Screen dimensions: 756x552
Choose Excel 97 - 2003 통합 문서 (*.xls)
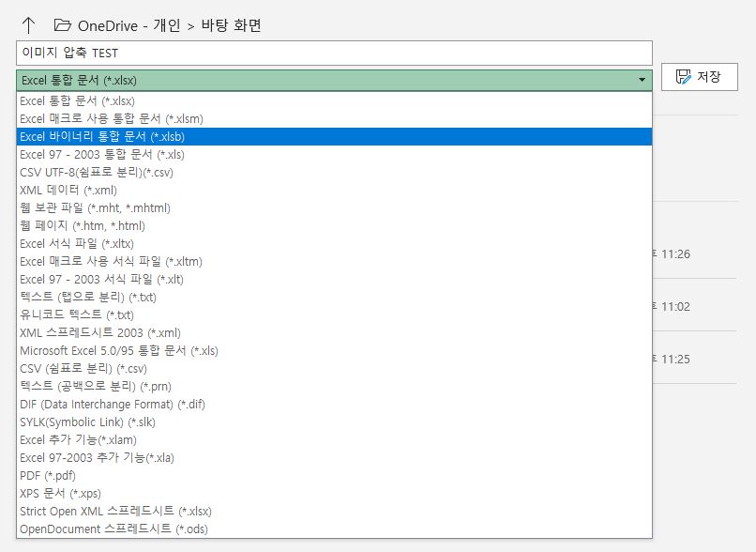[334, 154]
